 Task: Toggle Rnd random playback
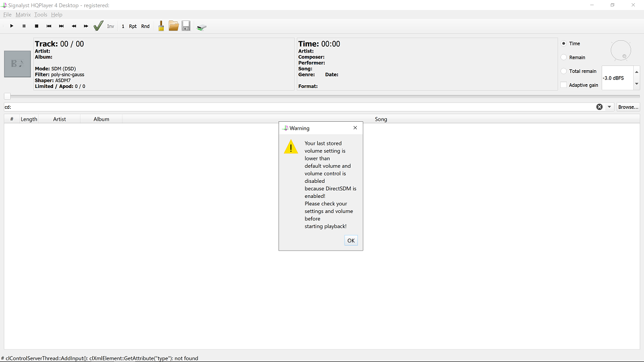pyautogui.click(x=145, y=26)
